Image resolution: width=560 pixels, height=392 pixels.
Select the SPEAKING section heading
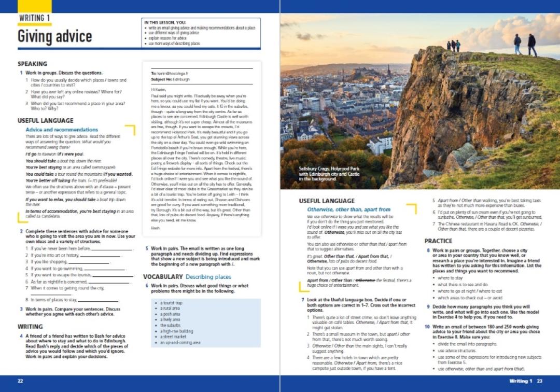tap(32, 64)
